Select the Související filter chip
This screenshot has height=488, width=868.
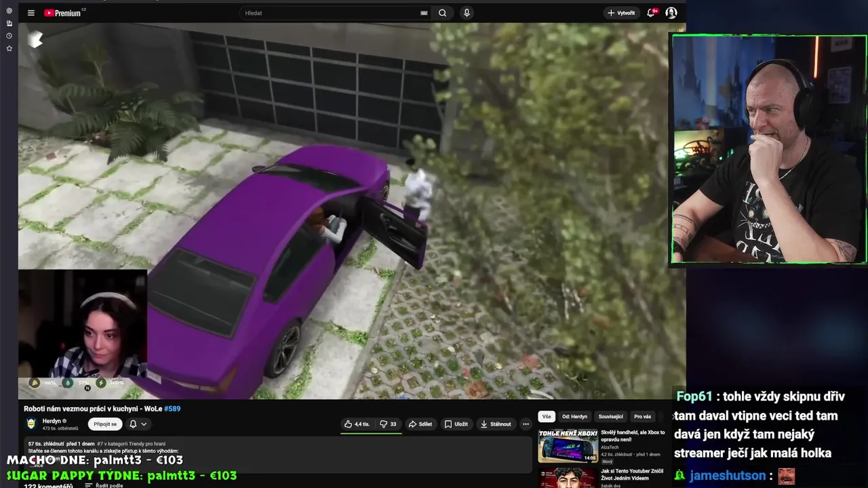pyautogui.click(x=610, y=417)
